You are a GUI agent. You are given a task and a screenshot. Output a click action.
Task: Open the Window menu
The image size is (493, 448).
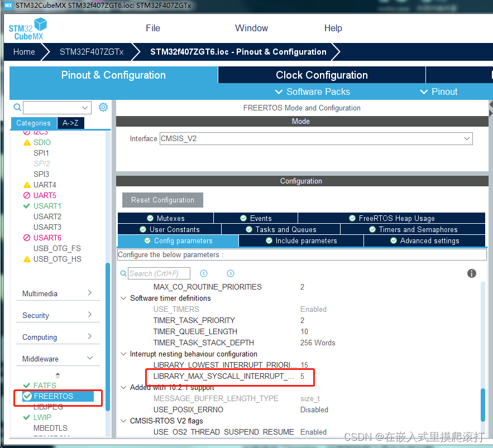(251, 28)
